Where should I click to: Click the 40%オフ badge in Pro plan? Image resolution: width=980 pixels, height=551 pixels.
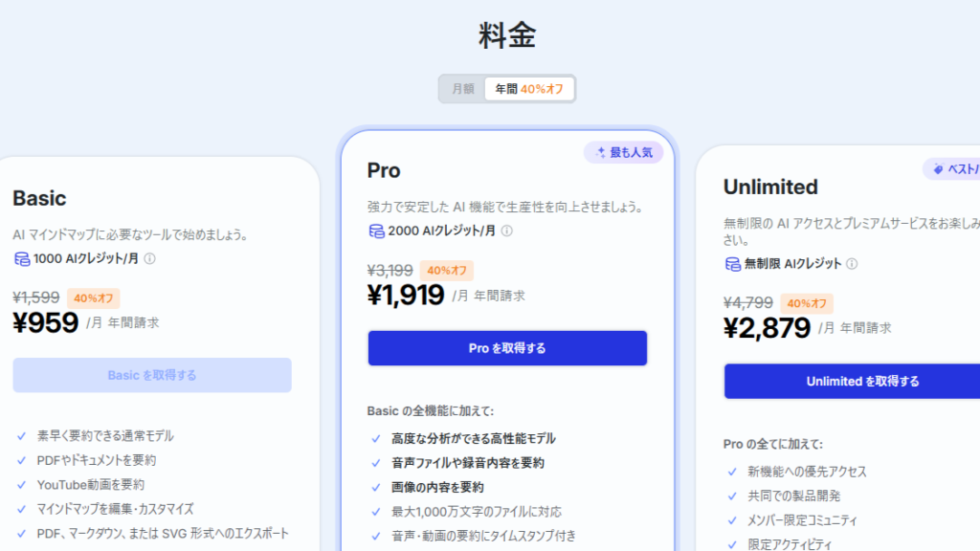point(446,271)
